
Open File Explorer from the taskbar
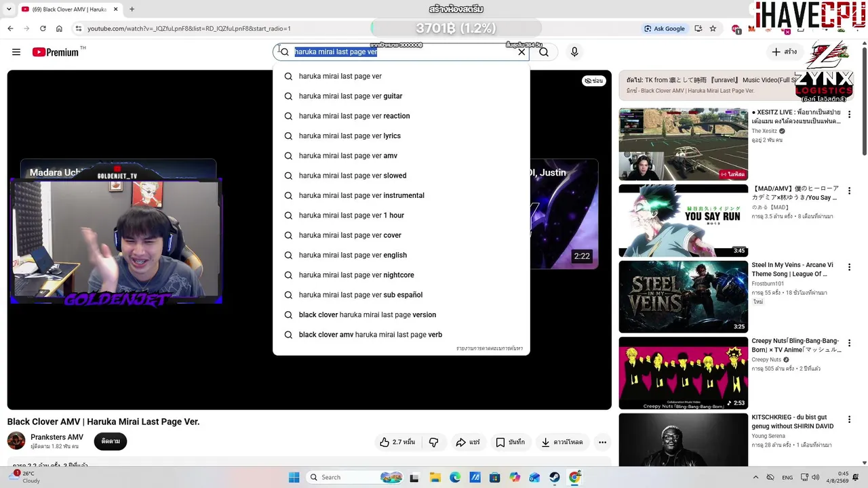[x=435, y=477]
